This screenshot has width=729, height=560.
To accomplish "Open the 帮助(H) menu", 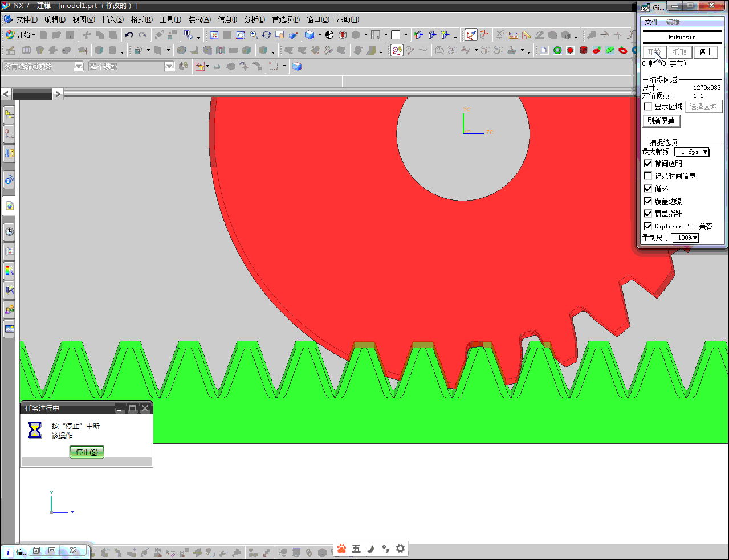I will [348, 19].
